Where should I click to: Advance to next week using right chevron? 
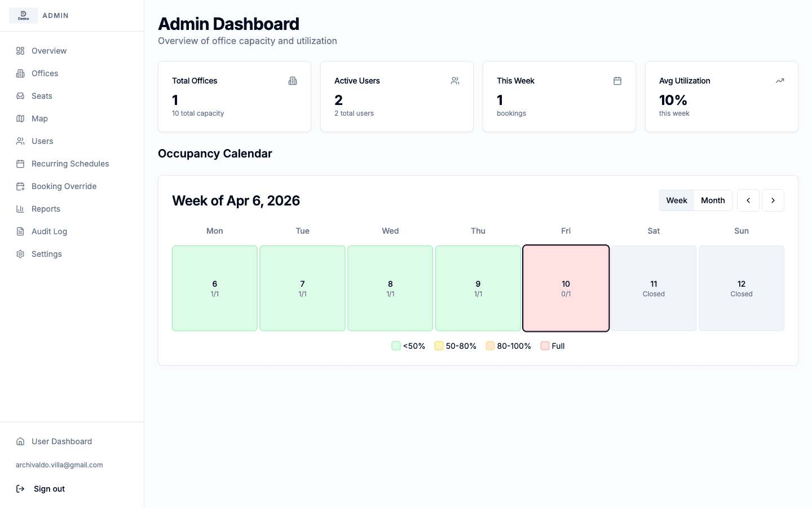click(x=773, y=200)
